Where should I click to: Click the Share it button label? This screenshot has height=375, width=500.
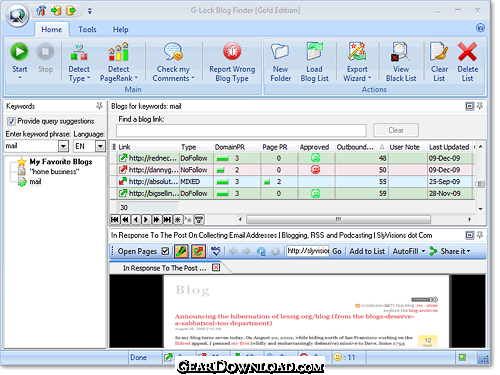click(x=452, y=251)
